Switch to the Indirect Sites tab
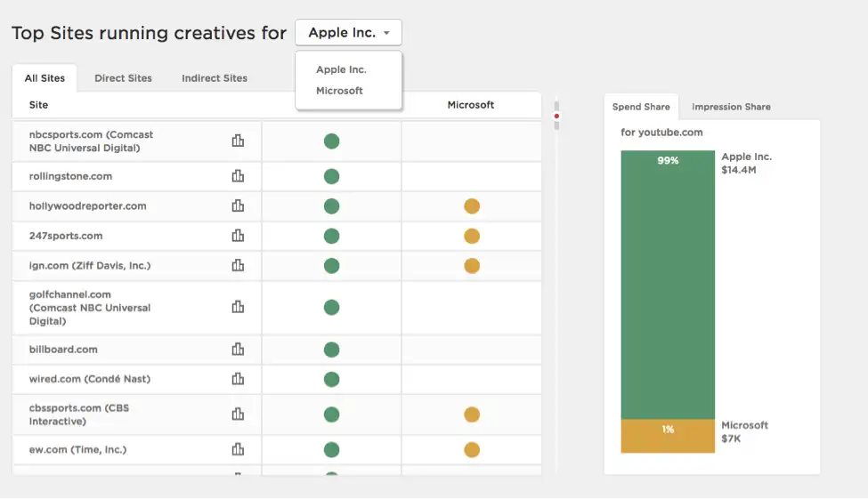 click(x=215, y=78)
